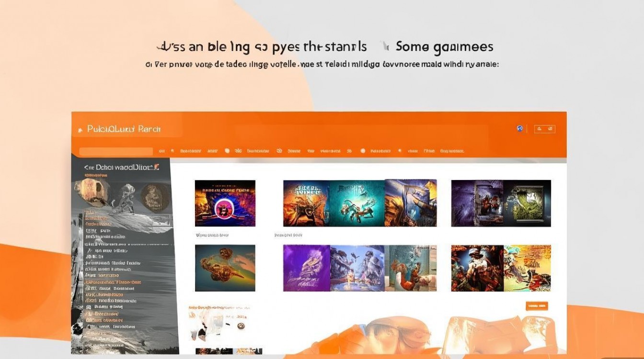644x359 pixels.
Task: Click the small orange button below the game grid
Action: [537, 306]
